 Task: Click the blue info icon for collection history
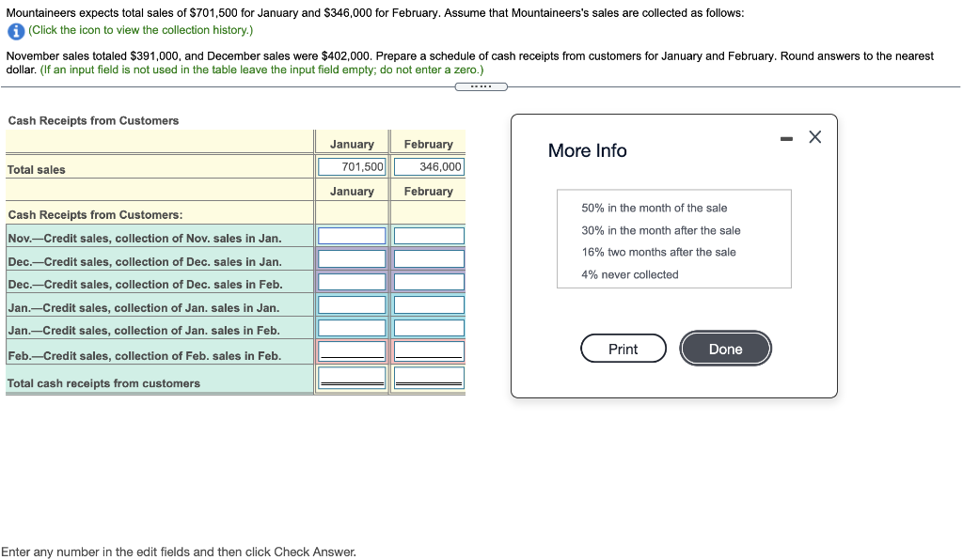point(15,31)
